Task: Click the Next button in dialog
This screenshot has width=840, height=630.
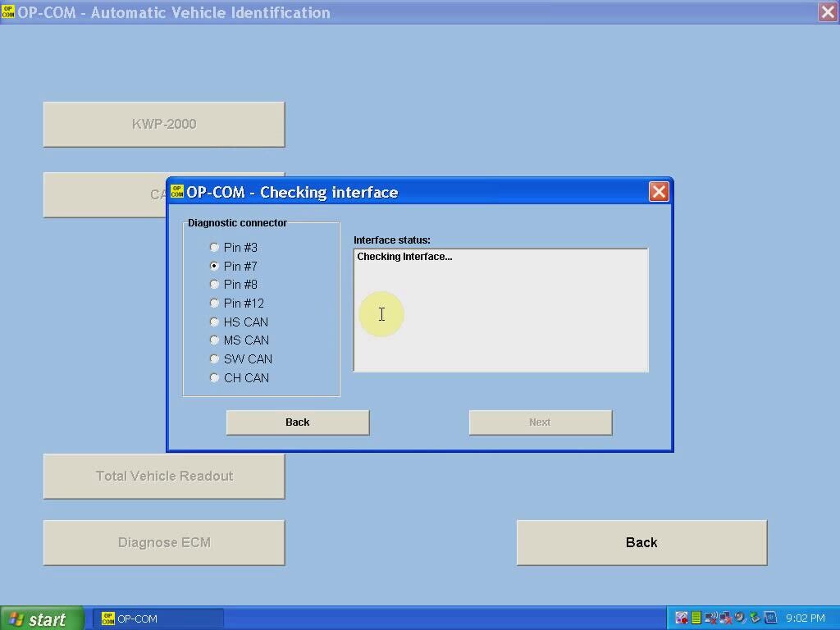Action: [541, 422]
